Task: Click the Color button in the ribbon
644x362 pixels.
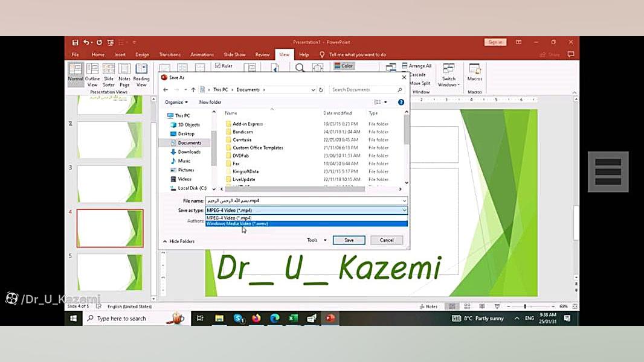Action: 344,66
